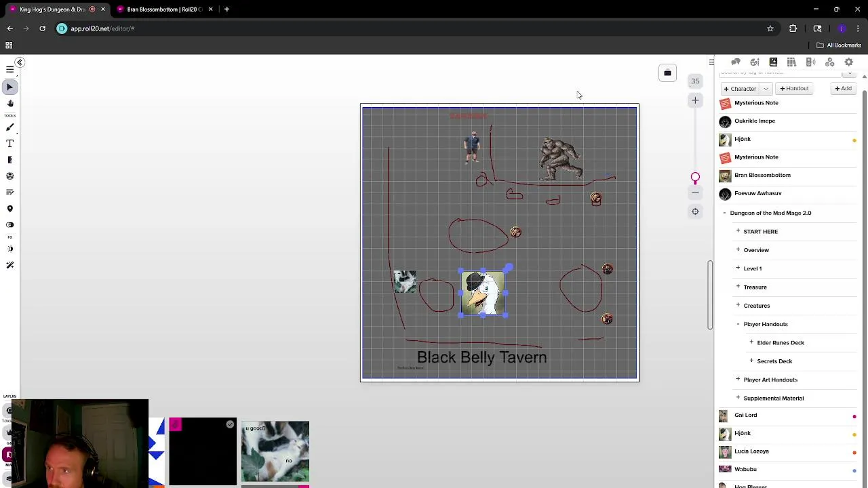Open the FX lighting tool
Image resolution: width=868 pixels, height=488 pixels.
point(9,249)
